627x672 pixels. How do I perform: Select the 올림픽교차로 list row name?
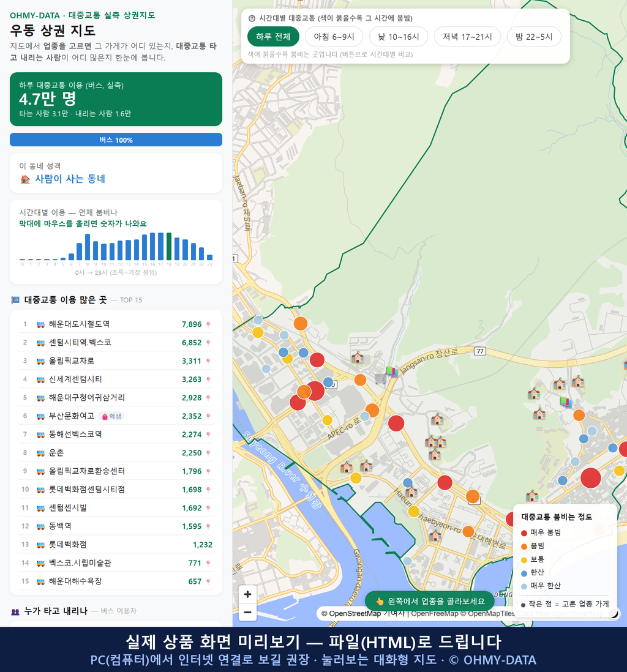tap(72, 361)
